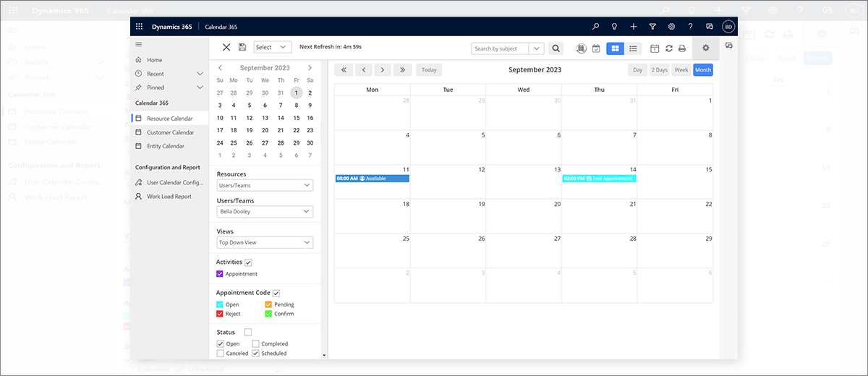Click the plus quick-create icon
Viewport: 868px width, 376px height.
pyautogui.click(x=634, y=27)
